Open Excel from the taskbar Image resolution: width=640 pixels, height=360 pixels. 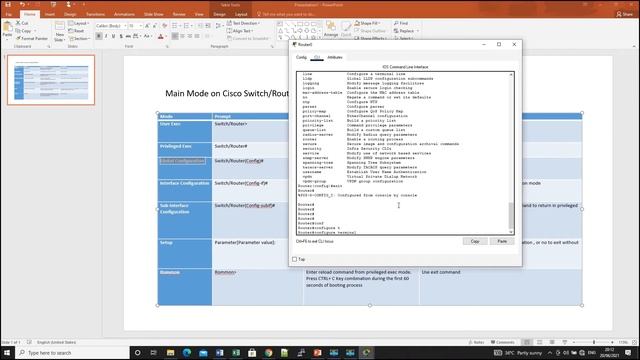pos(236,353)
